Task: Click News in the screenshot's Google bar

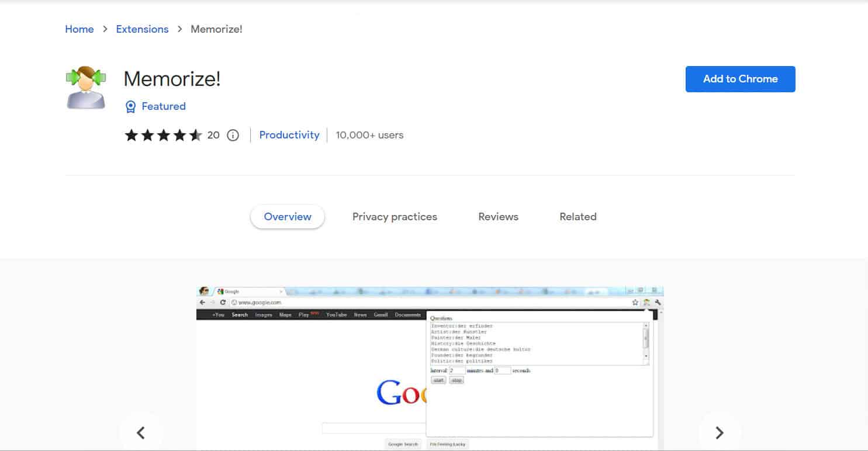Action: click(360, 315)
